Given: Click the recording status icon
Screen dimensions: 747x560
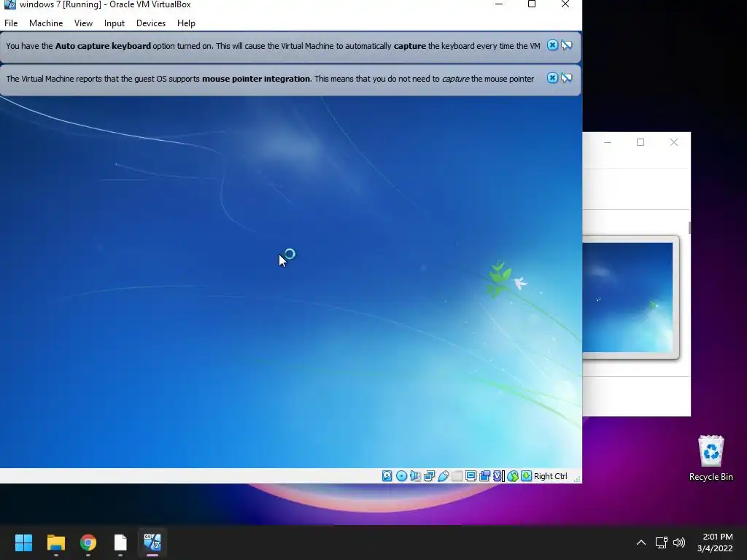Looking at the screenshot, I should (x=484, y=475).
